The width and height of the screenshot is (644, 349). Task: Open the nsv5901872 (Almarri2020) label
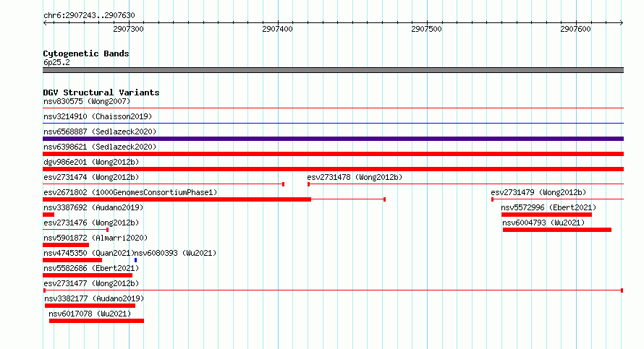[x=96, y=238]
